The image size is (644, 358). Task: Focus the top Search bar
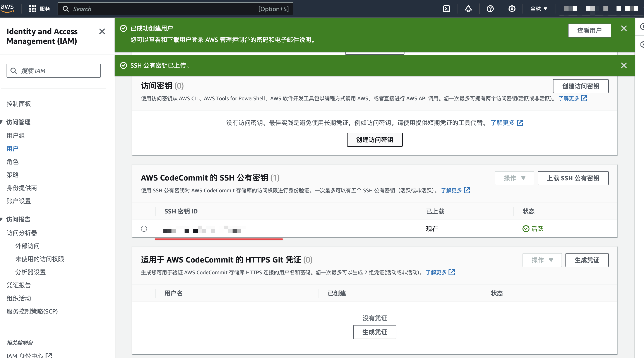[175, 9]
